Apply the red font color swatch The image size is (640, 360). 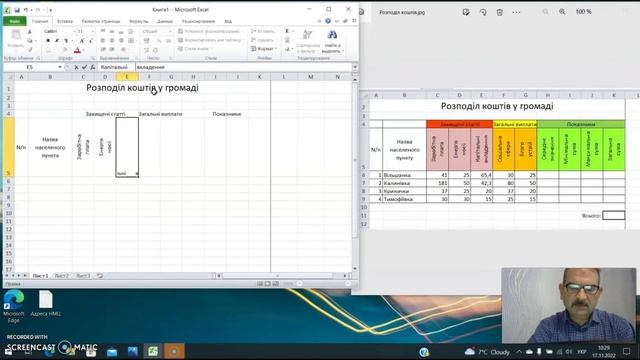tap(77, 50)
